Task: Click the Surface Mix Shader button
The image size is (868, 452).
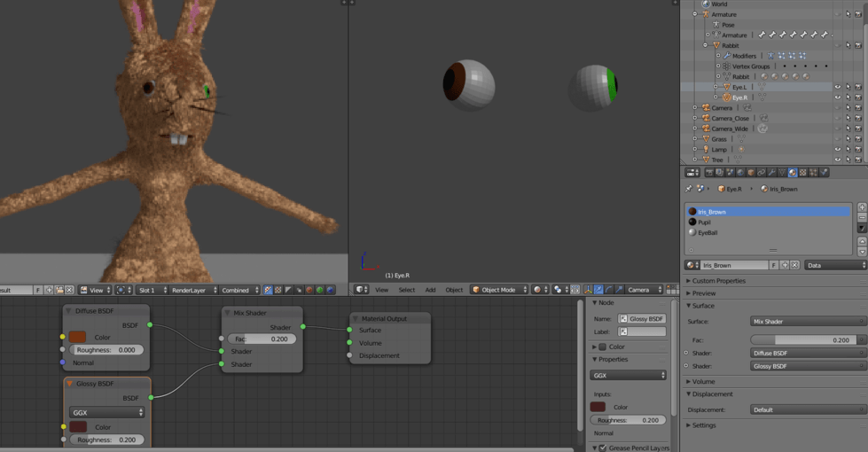Action: coord(807,322)
